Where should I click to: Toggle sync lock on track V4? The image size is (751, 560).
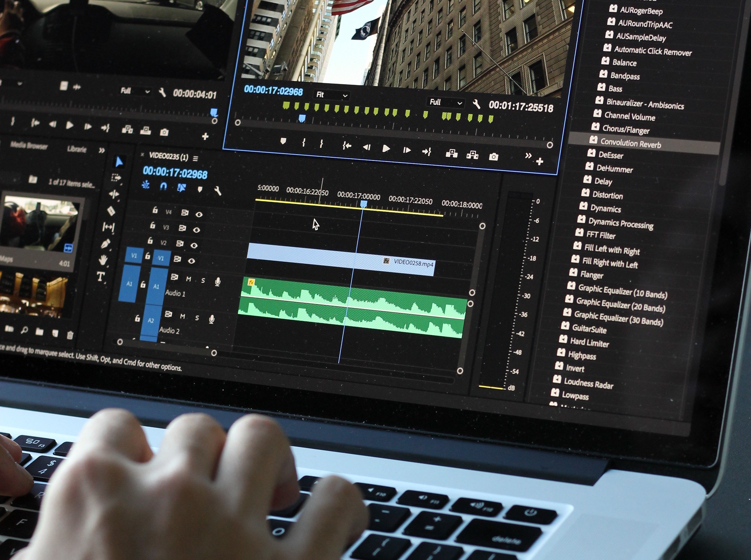pos(185,213)
